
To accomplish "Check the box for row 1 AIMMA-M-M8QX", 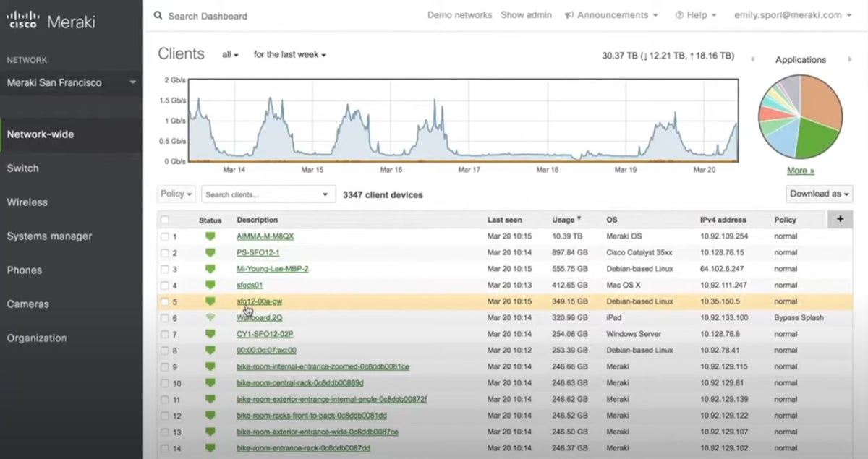I will point(165,236).
